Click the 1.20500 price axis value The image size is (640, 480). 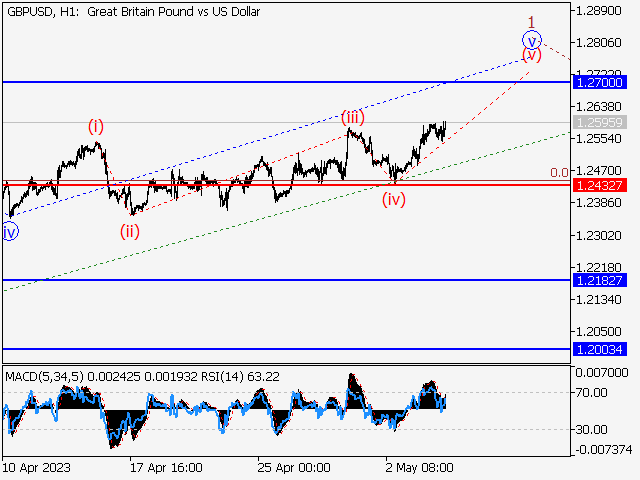point(598,331)
